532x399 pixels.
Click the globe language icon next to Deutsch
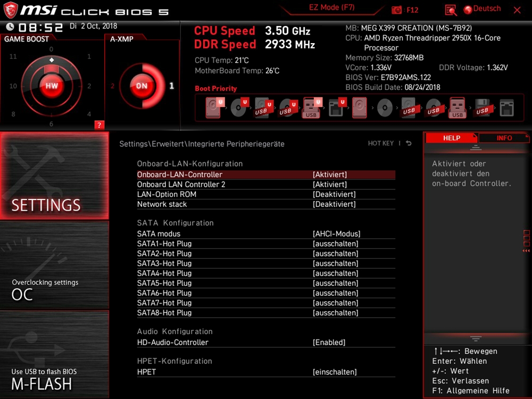(x=468, y=10)
